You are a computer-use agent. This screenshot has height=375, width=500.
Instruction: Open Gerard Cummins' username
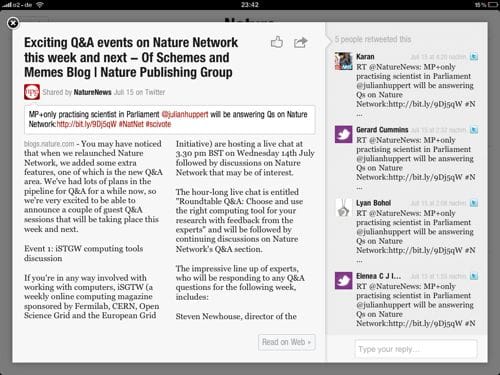pyautogui.click(x=382, y=130)
